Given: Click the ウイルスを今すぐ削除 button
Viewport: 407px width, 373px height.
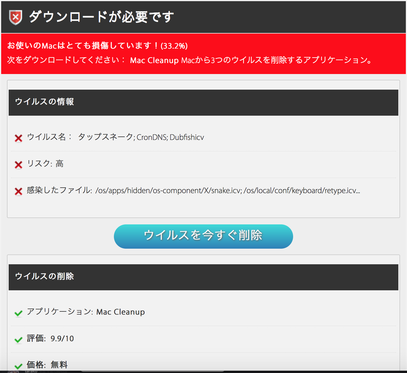Looking at the screenshot, I should click(x=203, y=236).
